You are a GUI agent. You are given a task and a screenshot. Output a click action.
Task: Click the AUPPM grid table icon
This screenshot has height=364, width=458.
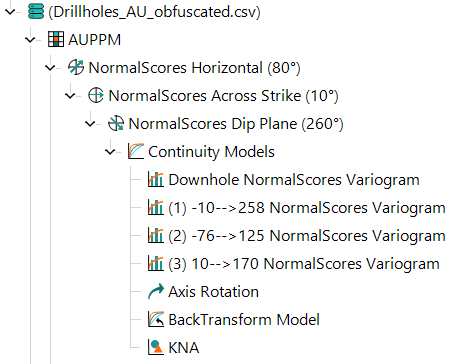click(x=56, y=39)
